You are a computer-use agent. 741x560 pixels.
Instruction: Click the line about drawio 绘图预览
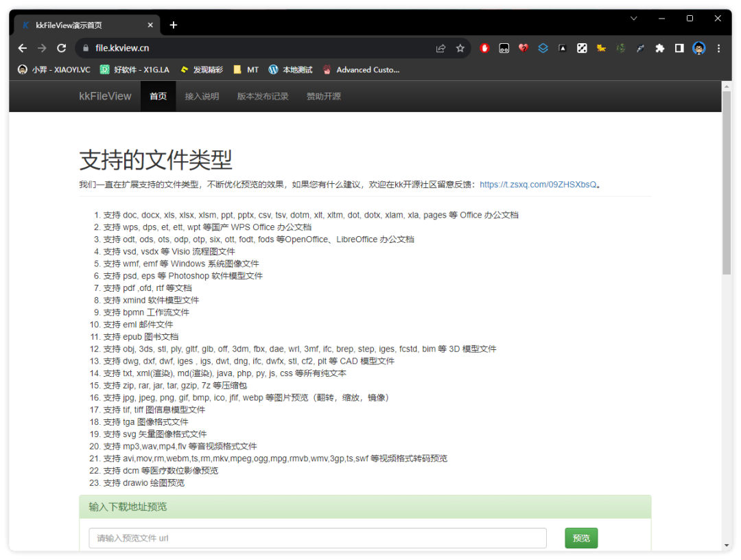[x=144, y=483]
